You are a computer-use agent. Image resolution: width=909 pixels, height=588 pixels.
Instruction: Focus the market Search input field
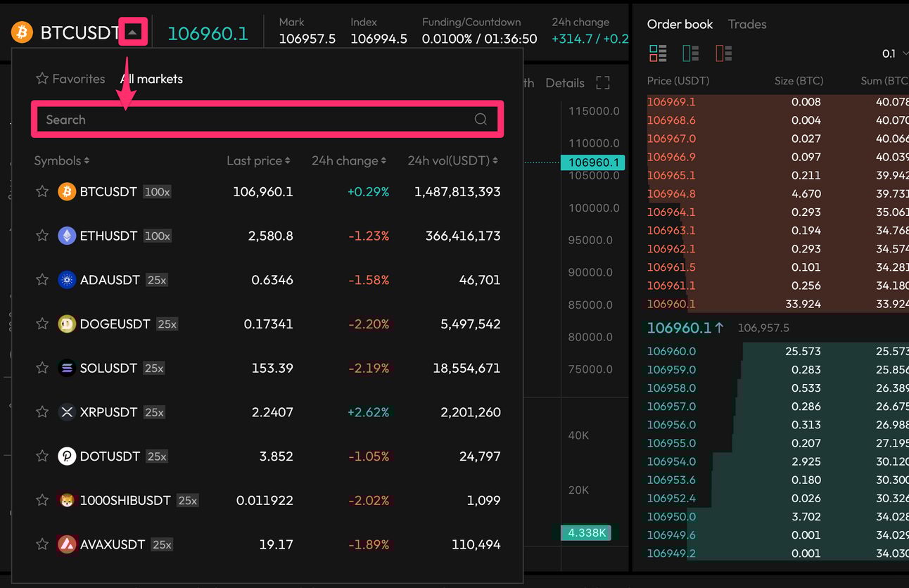coord(267,120)
